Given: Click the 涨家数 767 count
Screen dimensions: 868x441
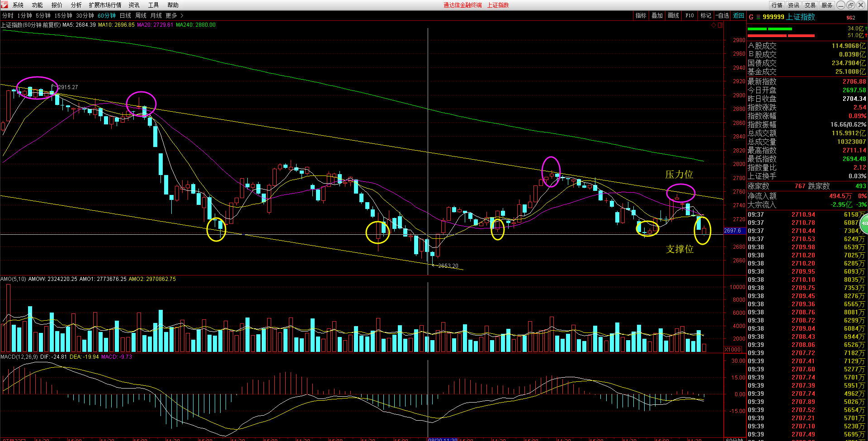Looking at the screenshot, I should click(800, 186).
